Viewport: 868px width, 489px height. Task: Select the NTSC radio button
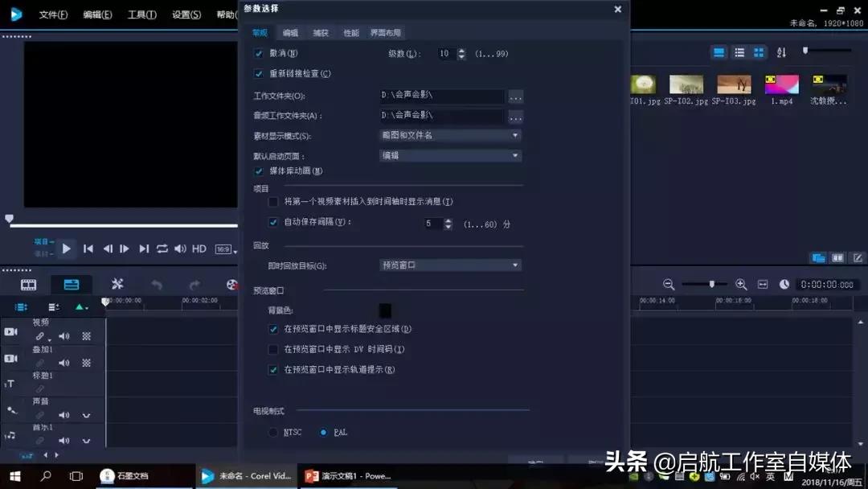click(x=273, y=432)
